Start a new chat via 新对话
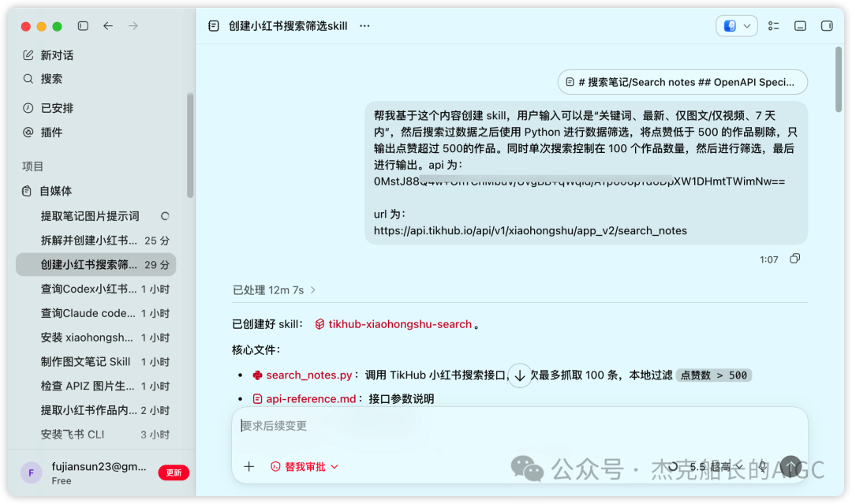The width and height of the screenshot is (852, 504). coord(48,55)
